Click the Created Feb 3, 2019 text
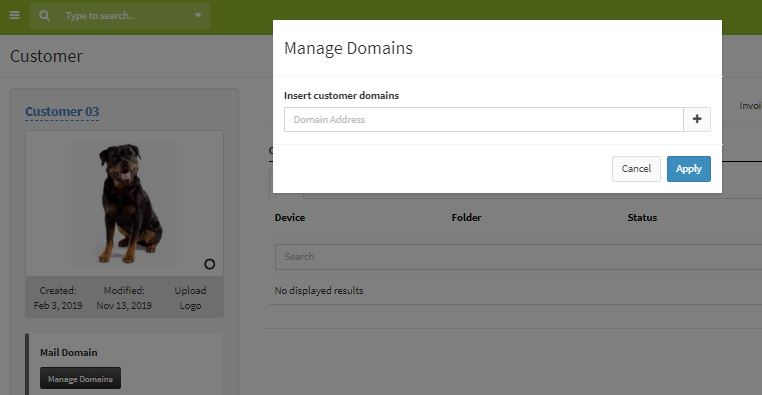Viewport: 762px width, 395px height. (58, 298)
